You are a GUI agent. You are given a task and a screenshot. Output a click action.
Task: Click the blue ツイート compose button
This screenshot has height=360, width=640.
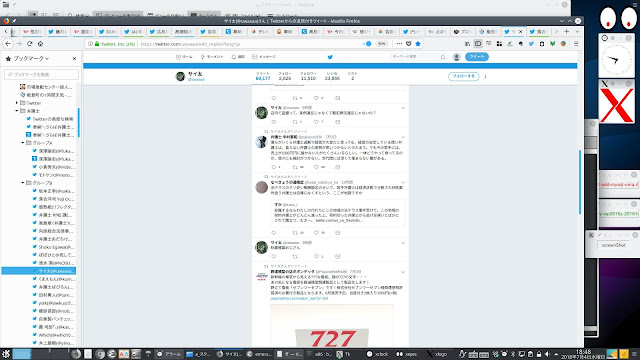477,57
